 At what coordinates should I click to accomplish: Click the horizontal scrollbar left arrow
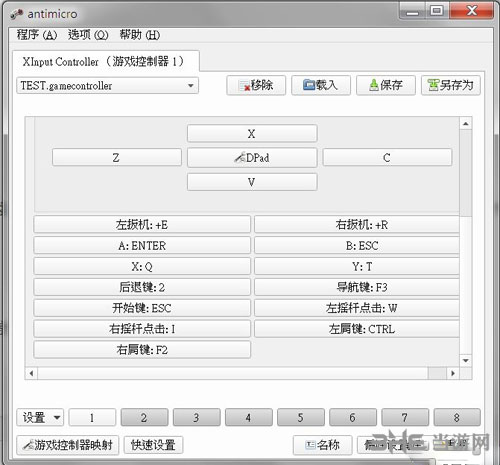(31, 373)
